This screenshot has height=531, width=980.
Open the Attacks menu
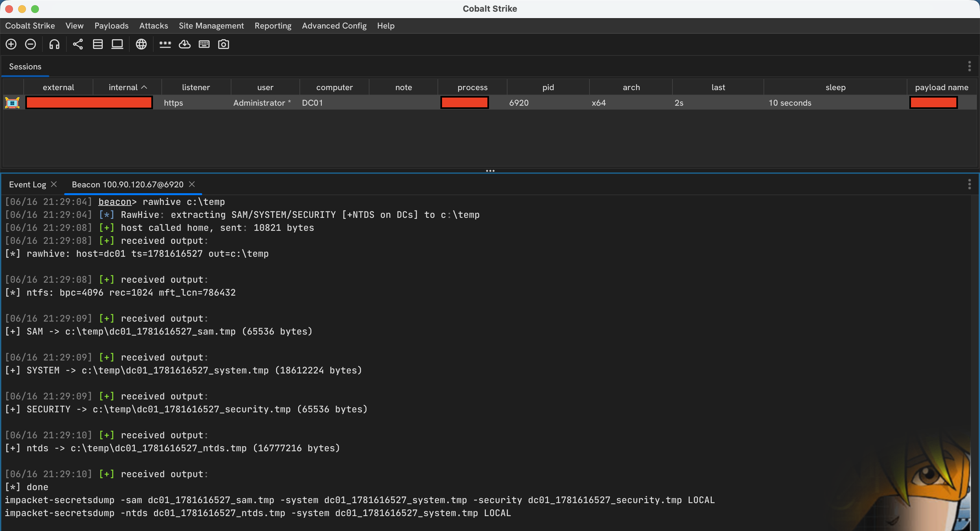154,26
